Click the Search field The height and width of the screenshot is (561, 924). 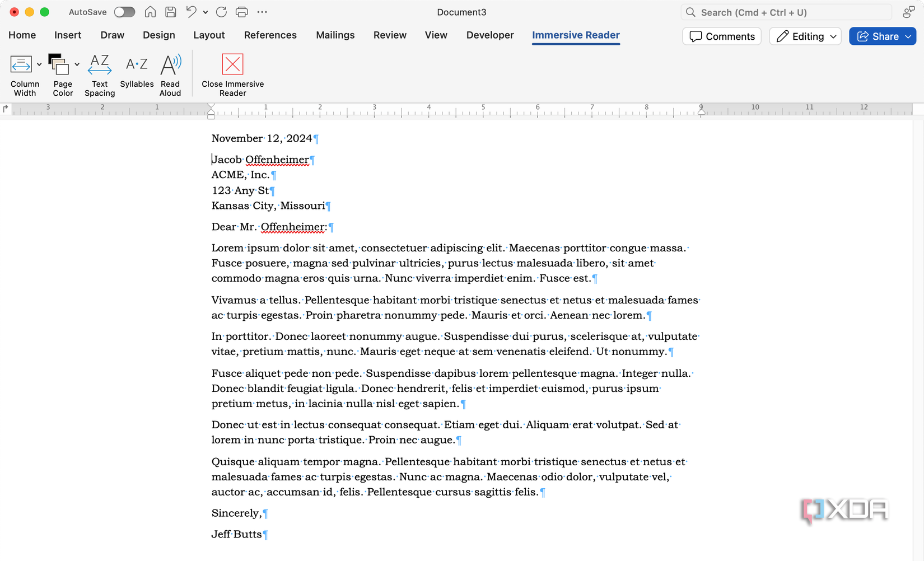[x=786, y=12]
